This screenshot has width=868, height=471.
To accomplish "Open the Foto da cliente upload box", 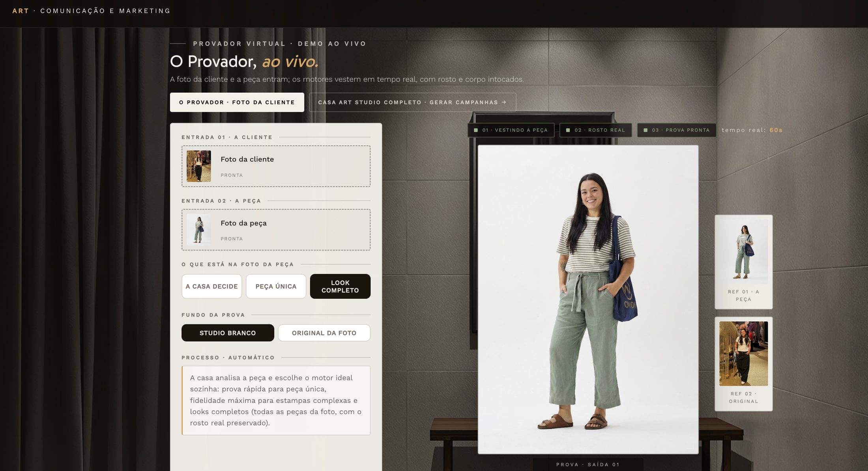I will (276, 166).
